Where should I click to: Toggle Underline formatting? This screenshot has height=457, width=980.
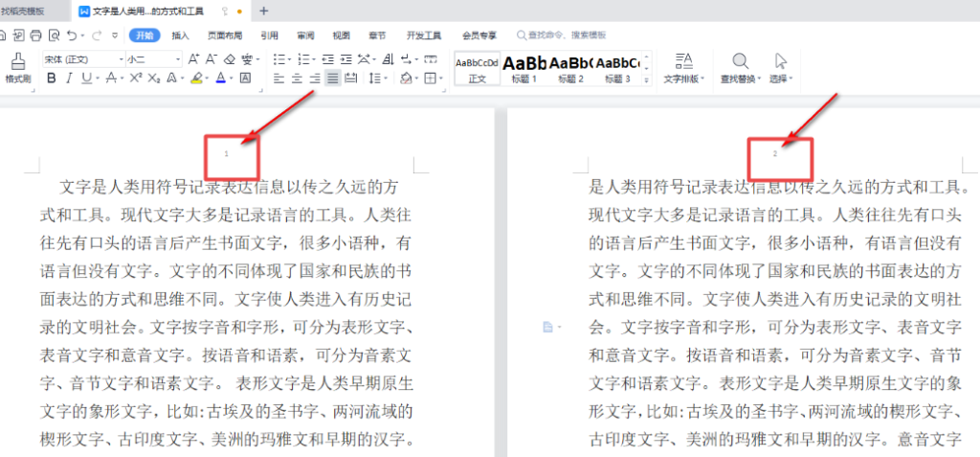point(85,79)
